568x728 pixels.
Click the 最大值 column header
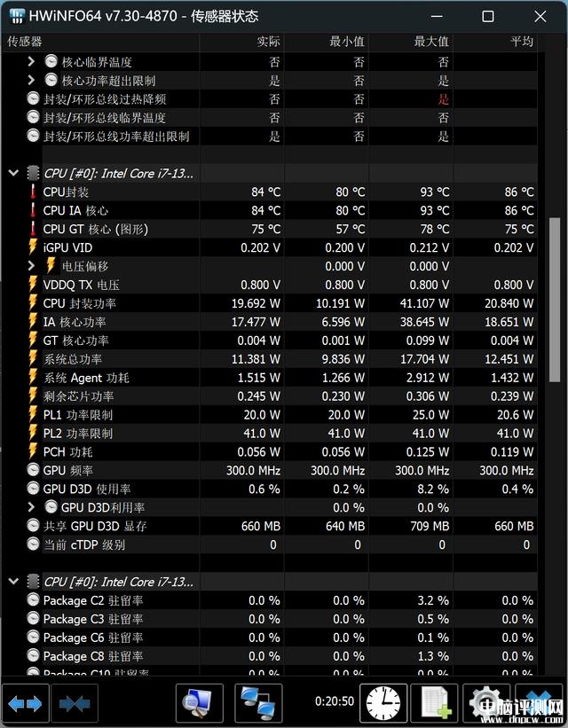(411, 42)
